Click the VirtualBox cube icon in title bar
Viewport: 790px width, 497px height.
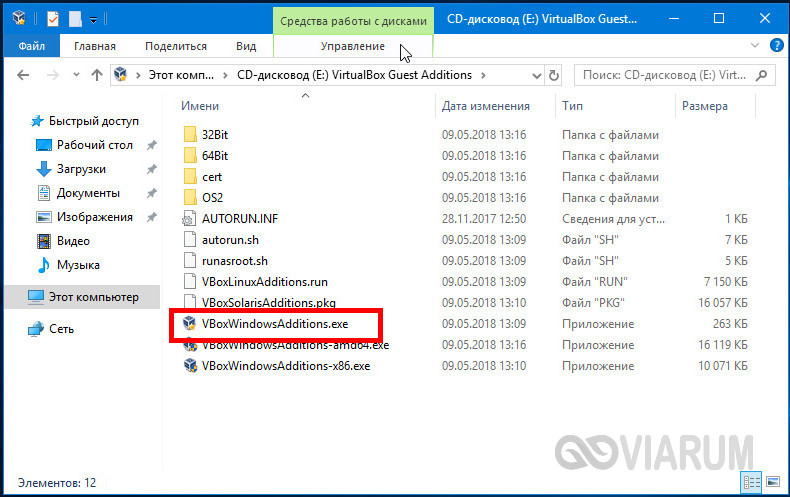tap(19, 18)
